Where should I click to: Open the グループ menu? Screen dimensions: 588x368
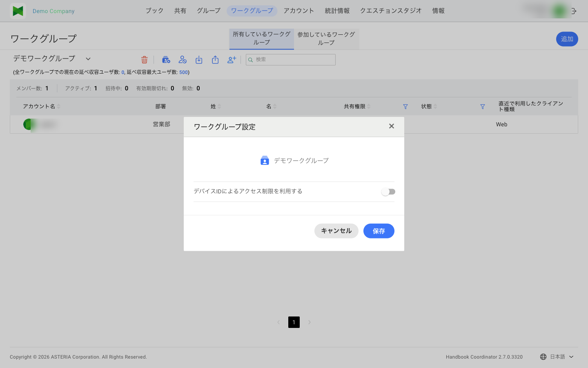[209, 11]
